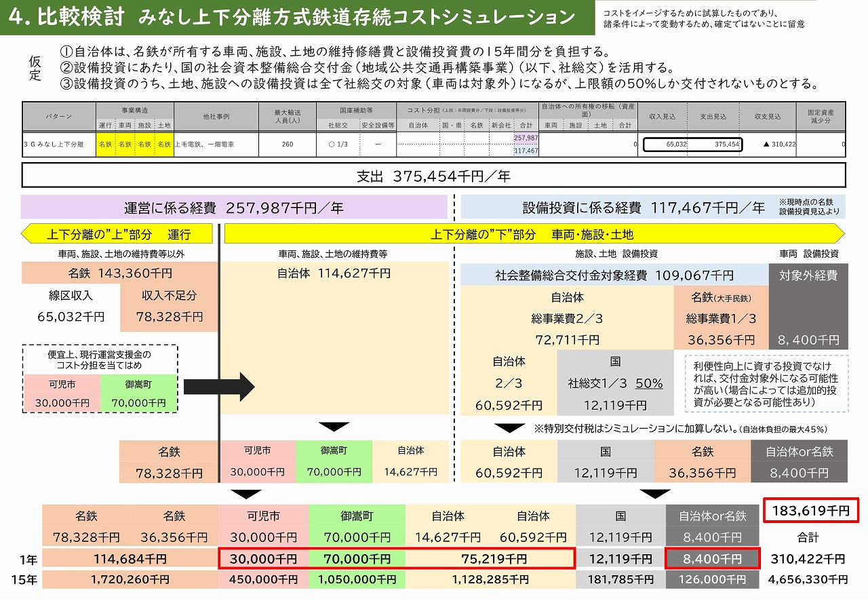Screen dimensions: 868x601
Task: Click '自治体 114,627千円' maintenance cost text
Action: click(x=334, y=273)
